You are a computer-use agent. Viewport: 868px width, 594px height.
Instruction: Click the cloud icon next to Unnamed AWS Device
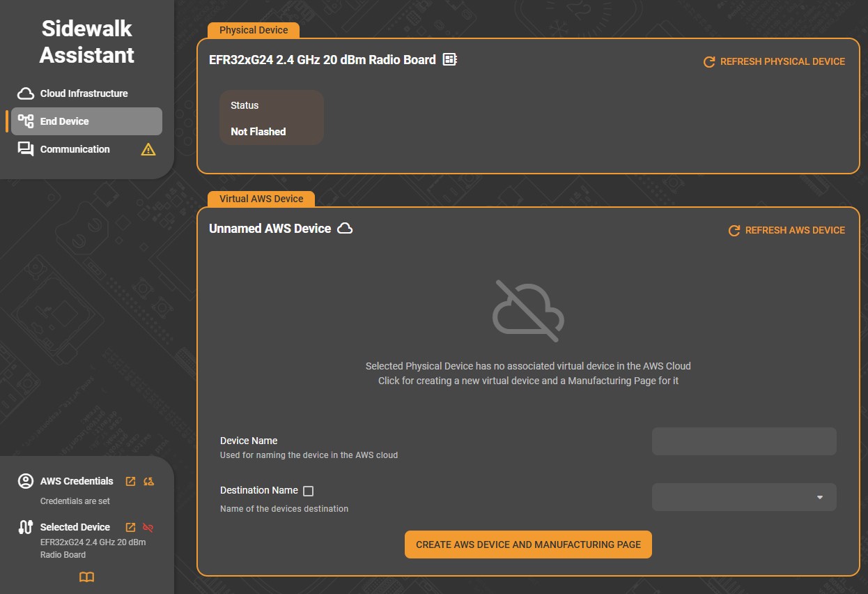pos(345,229)
